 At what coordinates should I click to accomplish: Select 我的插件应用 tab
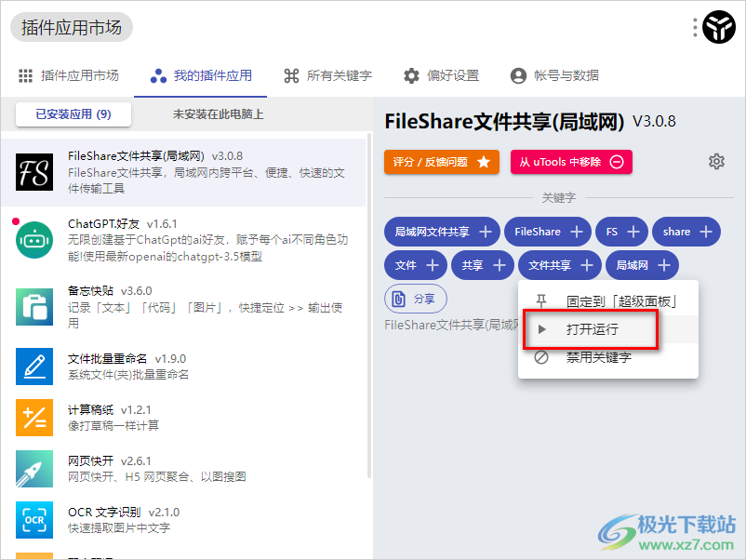pyautogui.click(x=200, y=75)
